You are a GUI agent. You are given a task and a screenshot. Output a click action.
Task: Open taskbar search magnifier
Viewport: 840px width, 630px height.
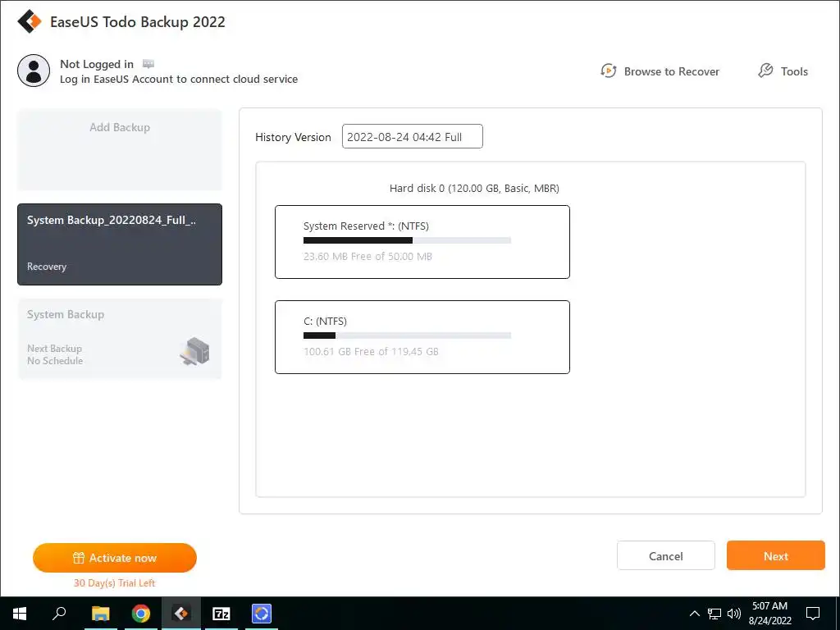[59, 614]
